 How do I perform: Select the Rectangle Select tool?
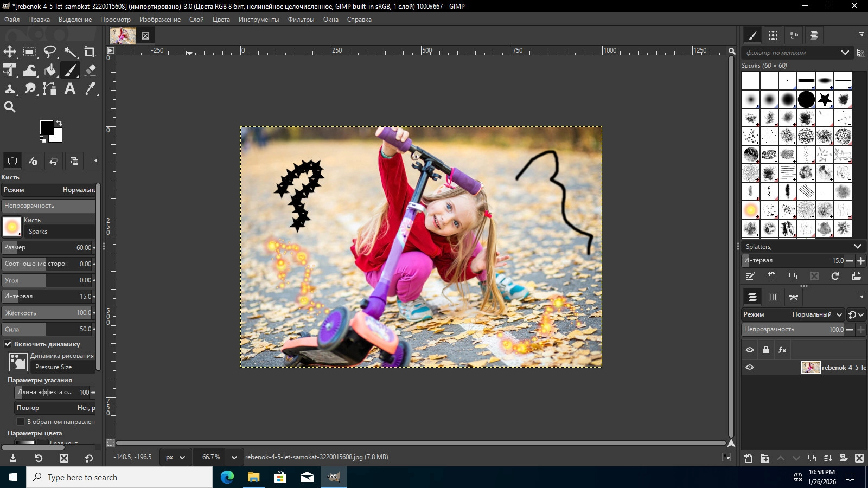(x=30, y=52)
